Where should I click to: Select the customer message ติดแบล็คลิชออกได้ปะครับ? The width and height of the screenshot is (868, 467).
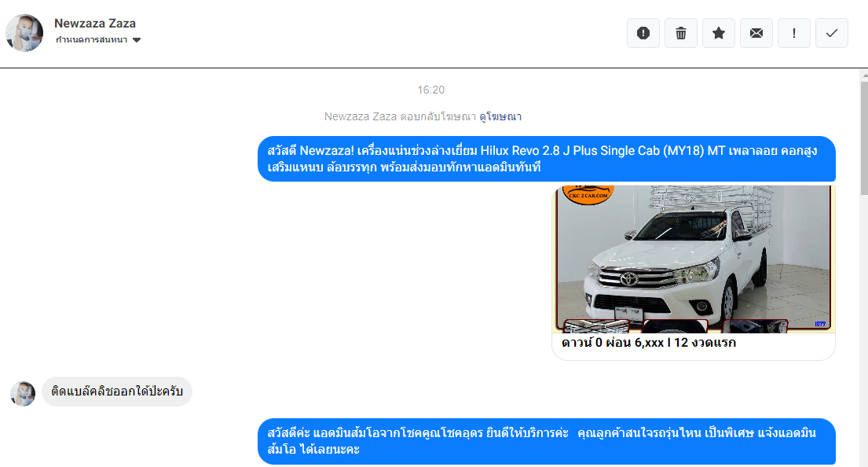tap(117, 392)
